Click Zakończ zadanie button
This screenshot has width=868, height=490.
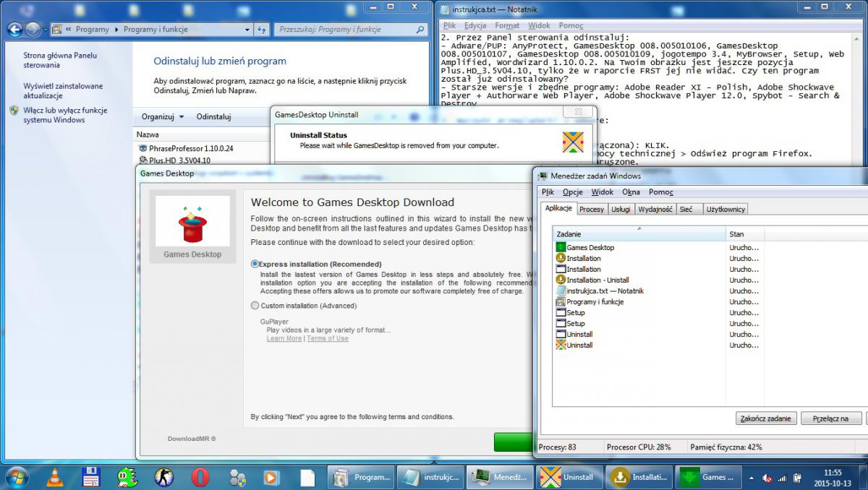coord(766,418)
